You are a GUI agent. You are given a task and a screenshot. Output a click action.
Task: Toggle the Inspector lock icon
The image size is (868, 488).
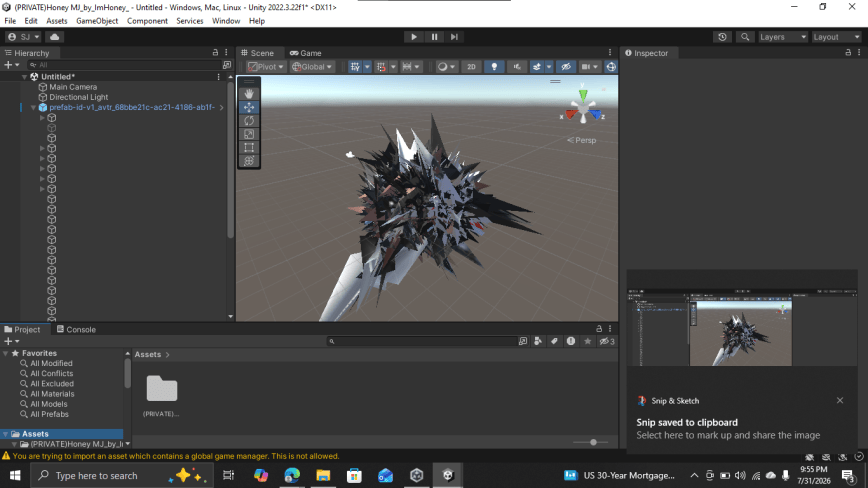[848, 53]
